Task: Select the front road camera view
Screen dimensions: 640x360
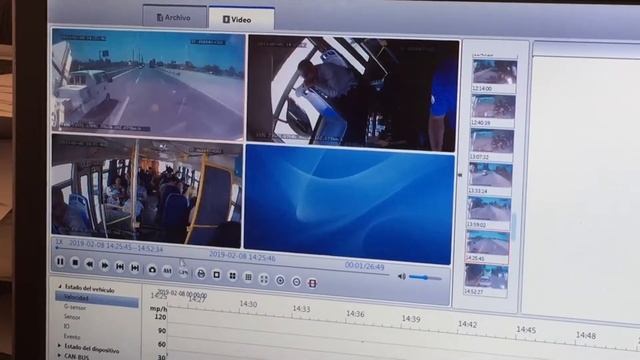Action: (149, 84)
